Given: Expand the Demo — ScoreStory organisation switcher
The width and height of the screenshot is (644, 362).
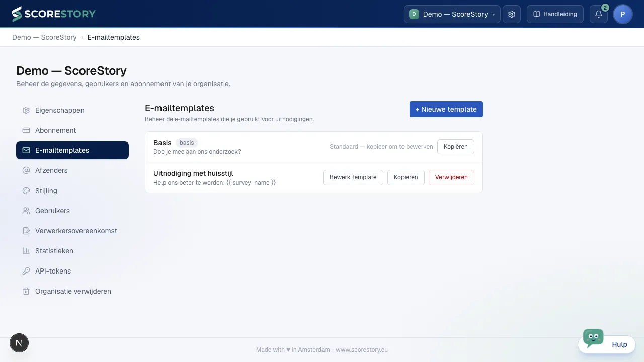Looking at the screenshot, I should click(452, 14).
